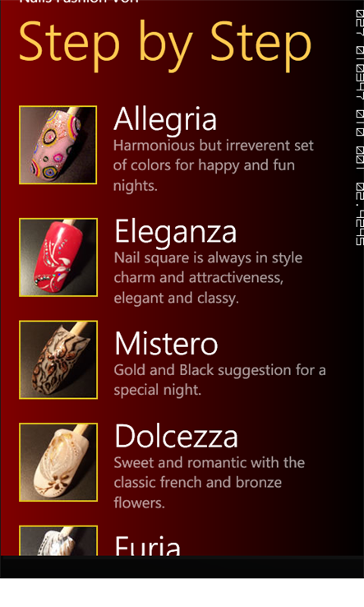Open the Allegria nail design thumbnail
Screen dimensions: 364x607
(58, 145)
